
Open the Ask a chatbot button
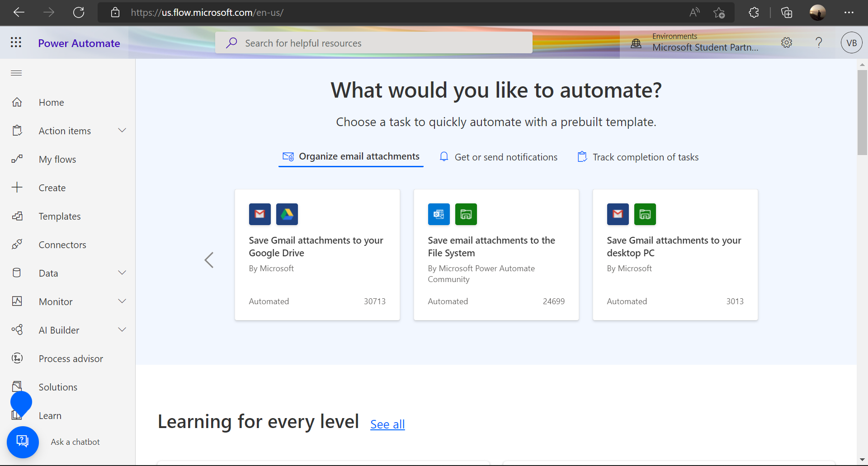coord(23,442)
